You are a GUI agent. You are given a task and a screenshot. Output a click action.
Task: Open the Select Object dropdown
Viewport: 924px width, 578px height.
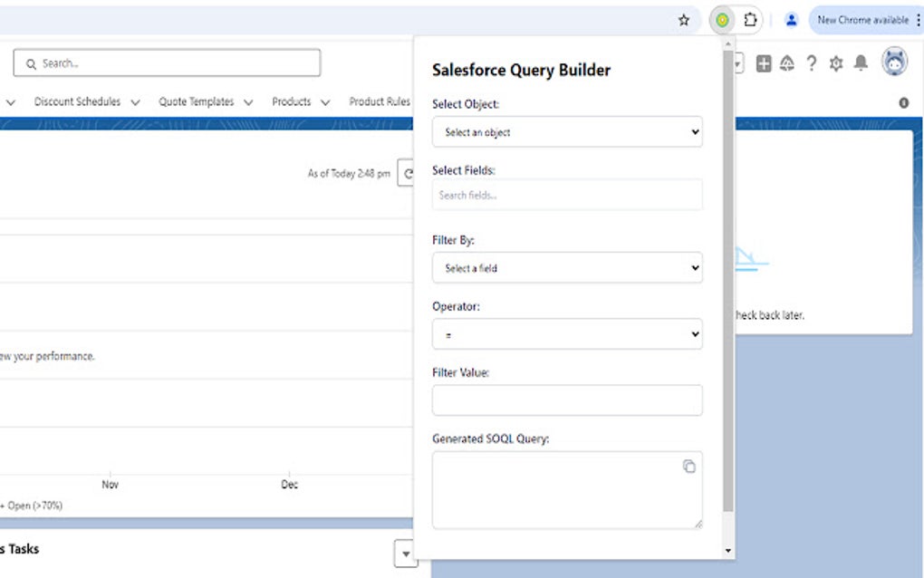(x=567, y=131)
